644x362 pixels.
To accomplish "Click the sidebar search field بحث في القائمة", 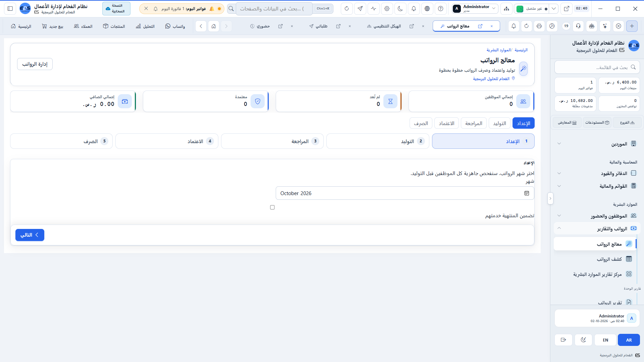I will coord(597,67).
